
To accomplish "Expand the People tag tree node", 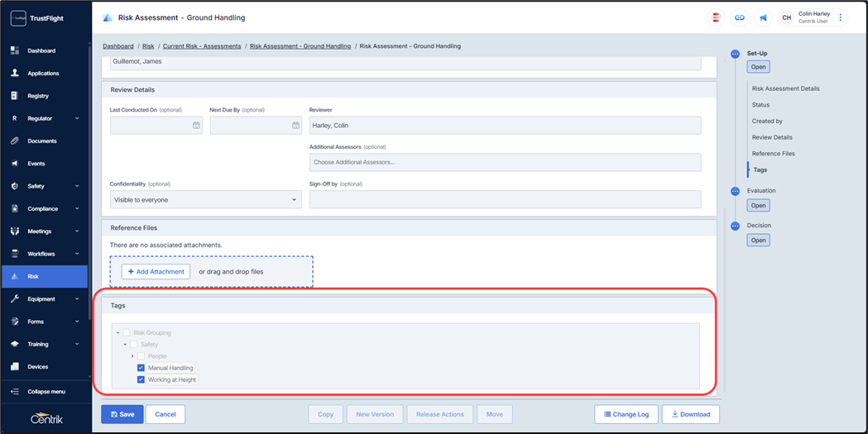I will pyautogui.click(x=132, y=356).
